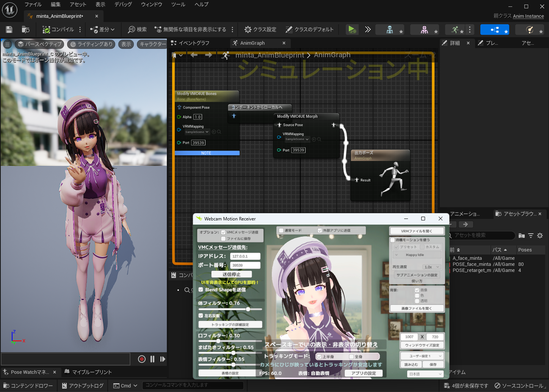This screenshot has width=549, height=392.
Task: Open the 日本語 language dropdown
Action: [x=425, y=374]
